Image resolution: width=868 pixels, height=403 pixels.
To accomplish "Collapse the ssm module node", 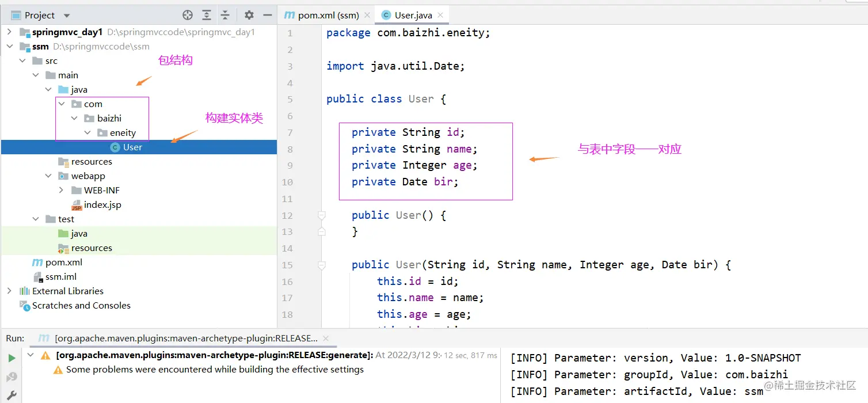I will [9, 47].
